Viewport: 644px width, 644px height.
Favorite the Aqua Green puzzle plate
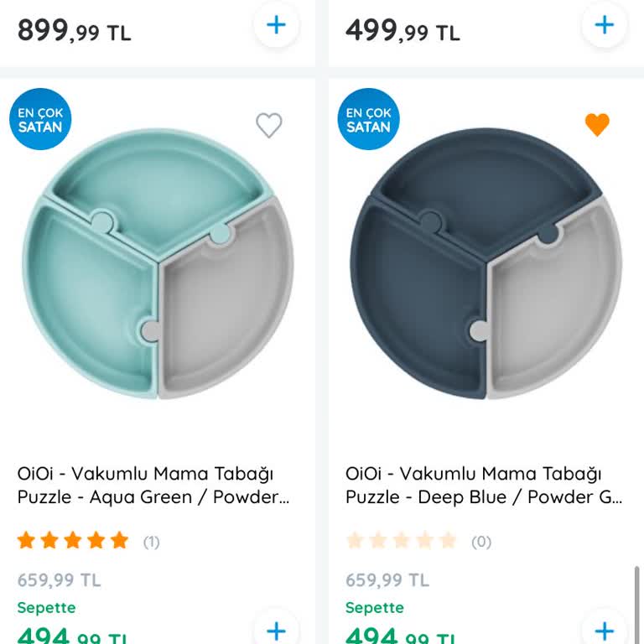[x=269, y=125]
